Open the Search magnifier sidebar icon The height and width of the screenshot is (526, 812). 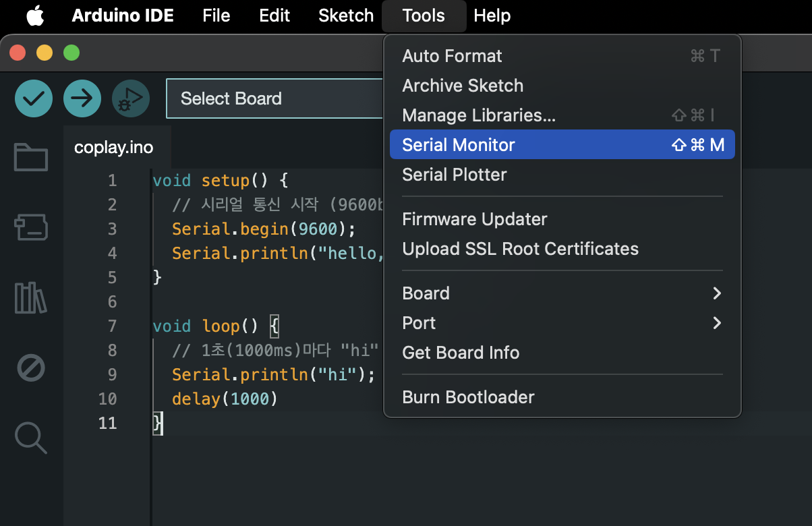click(31, 438)
